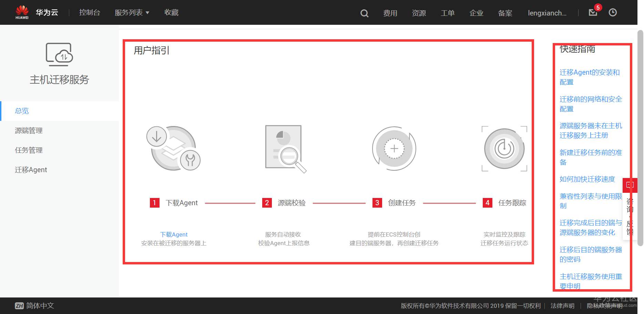Open the 工单 ticket menu
Image resolution: width=644 pixels, height=314 pixels.
448,13
